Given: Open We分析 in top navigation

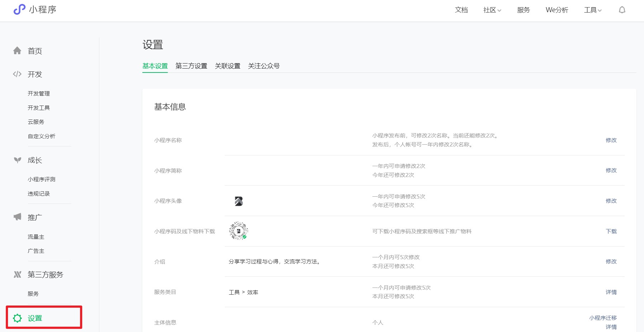Looking at the screenshot, I should click(557, 10).
